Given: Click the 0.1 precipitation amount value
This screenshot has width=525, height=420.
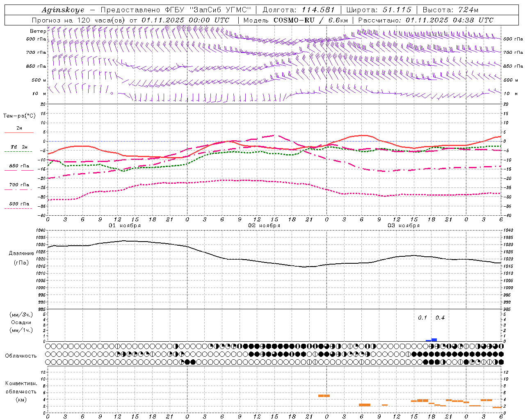Looking at the screenshot, I should tap(422, 318).
